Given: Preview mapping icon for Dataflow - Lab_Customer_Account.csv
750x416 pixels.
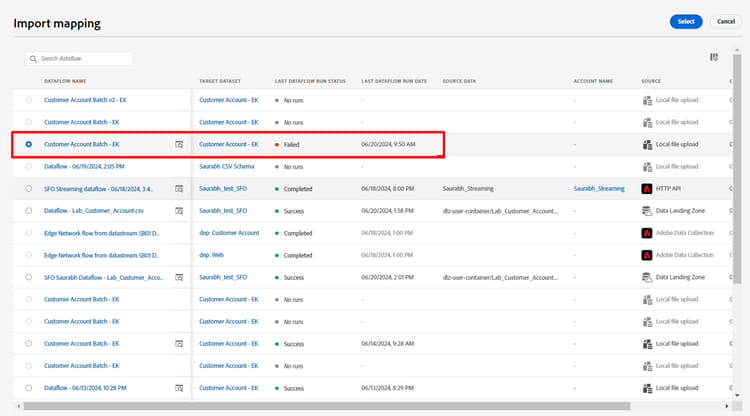Looking at the screenshot, I should 179,211.
